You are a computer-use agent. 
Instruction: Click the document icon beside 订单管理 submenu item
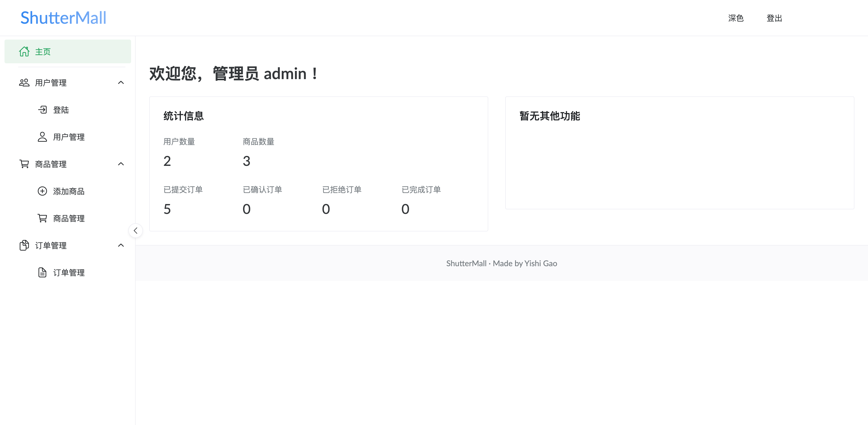pos(42,272)
